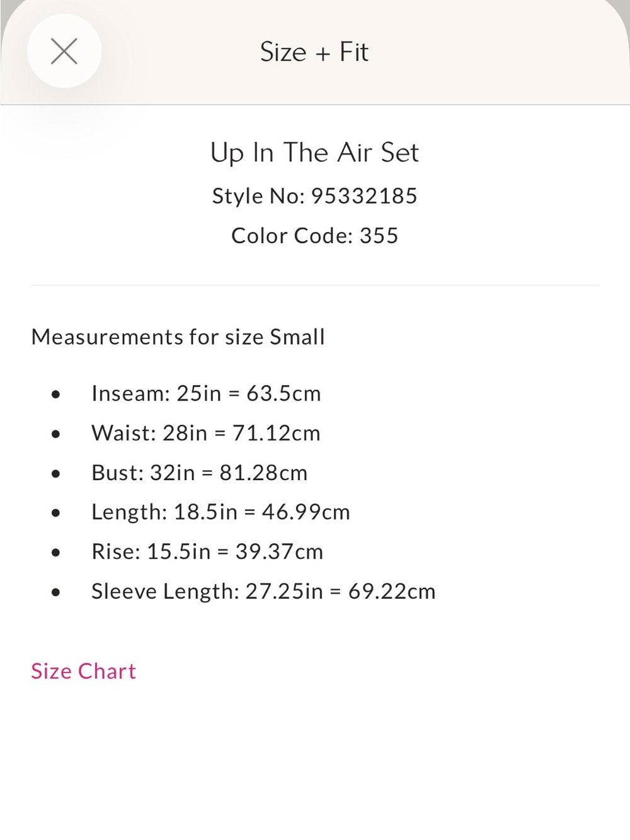Select the Waist: 28in measurement line
This screenshot has height=840, width=630.
point(206,433)
